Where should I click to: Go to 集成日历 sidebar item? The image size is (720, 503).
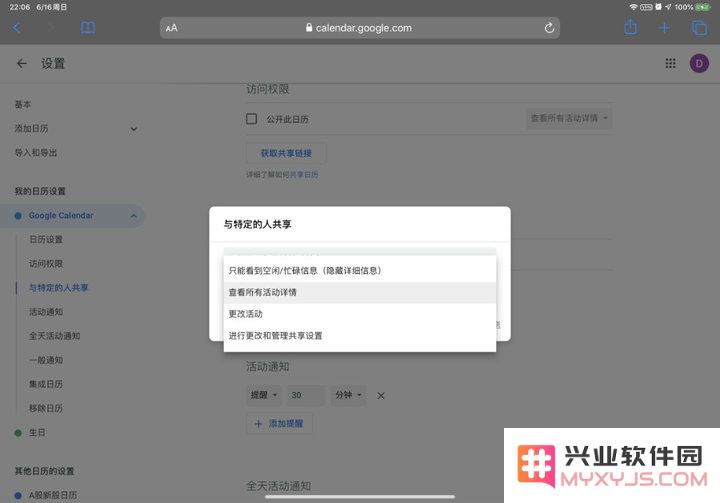click(x=46, y=384)
